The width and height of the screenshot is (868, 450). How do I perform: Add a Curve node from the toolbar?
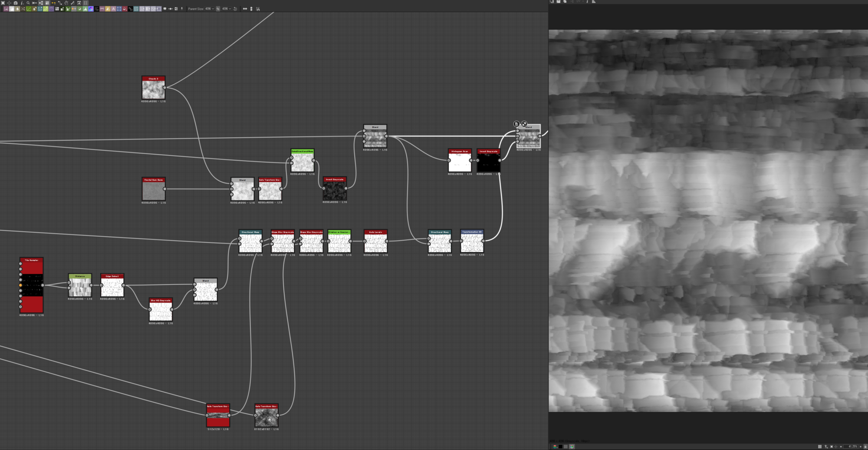pyautogui.click(x=29, y=9)
